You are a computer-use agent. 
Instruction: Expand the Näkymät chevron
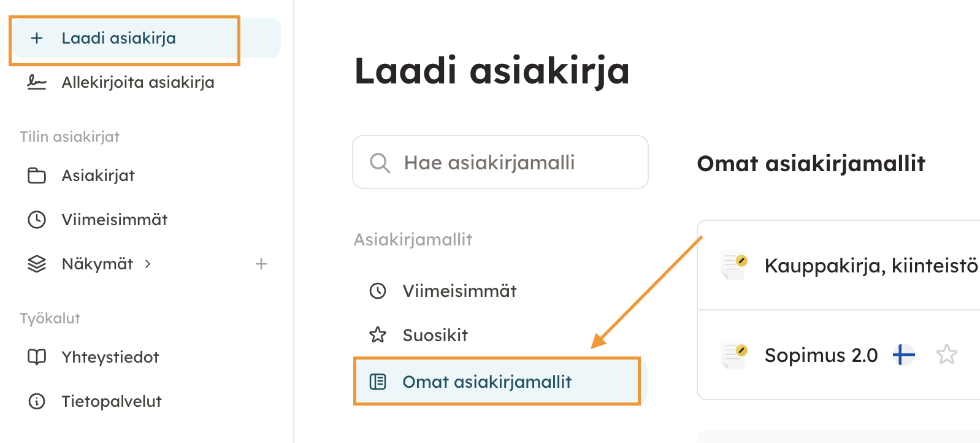(x=148, y=264)
